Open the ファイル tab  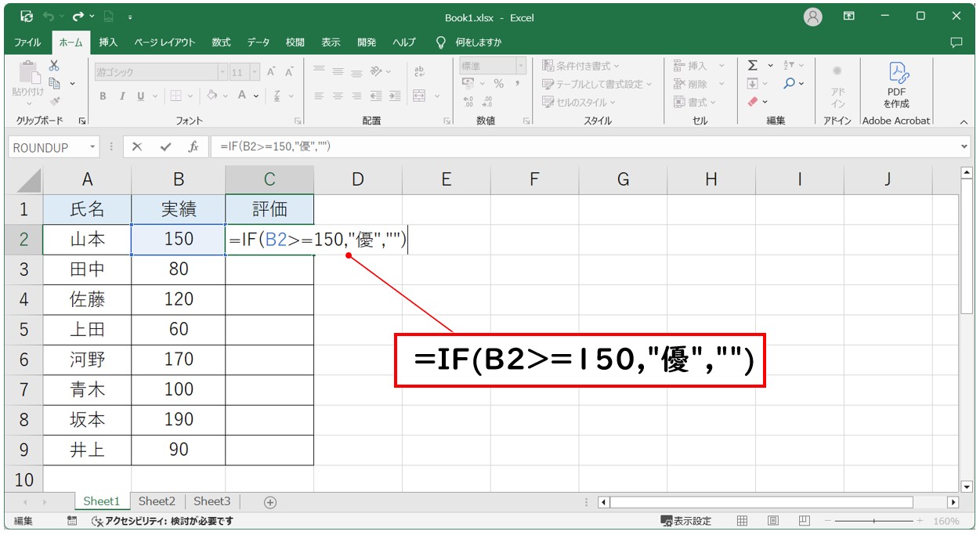[27, 42]
